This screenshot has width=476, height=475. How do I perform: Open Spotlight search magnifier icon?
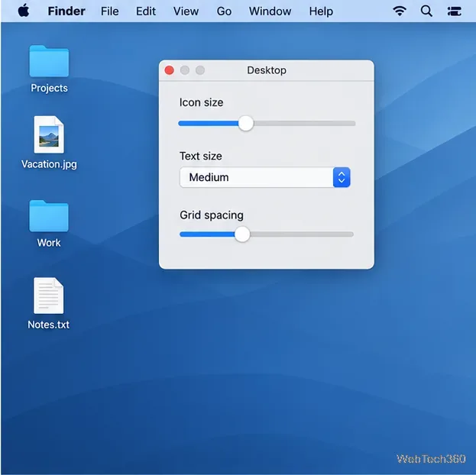(426, 11)
